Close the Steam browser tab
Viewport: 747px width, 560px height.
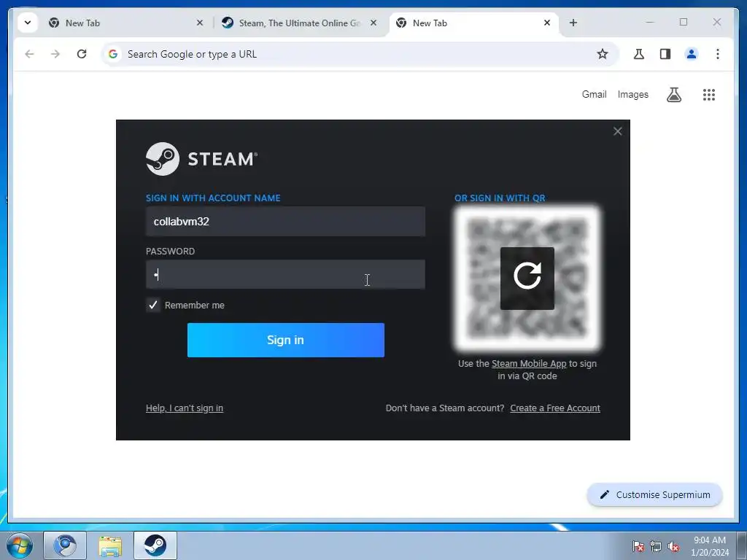click(x=373, y=23)
